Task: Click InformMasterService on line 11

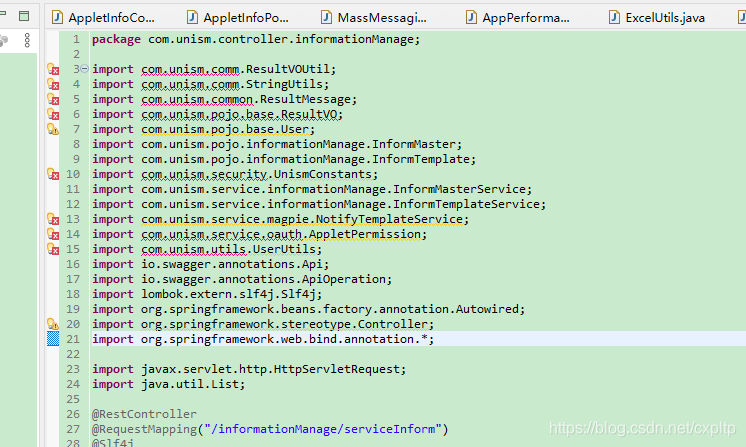Action: click(460, 189)
